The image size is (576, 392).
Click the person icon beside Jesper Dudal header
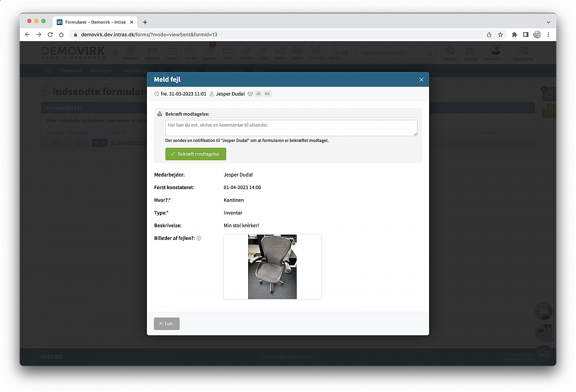pos(212,94)
